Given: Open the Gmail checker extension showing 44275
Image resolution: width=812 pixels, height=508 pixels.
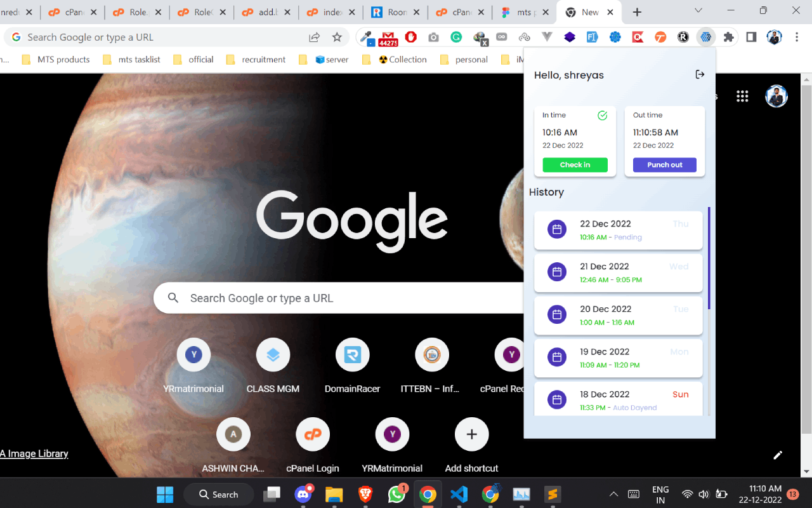Looking at the screenshot, I should [x=388, y=37].
